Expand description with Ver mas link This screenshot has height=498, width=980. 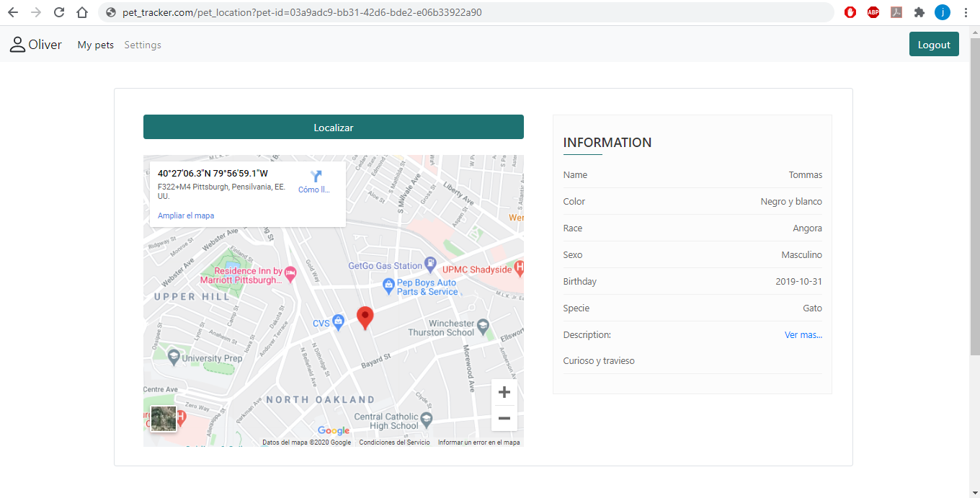[803, 334]
